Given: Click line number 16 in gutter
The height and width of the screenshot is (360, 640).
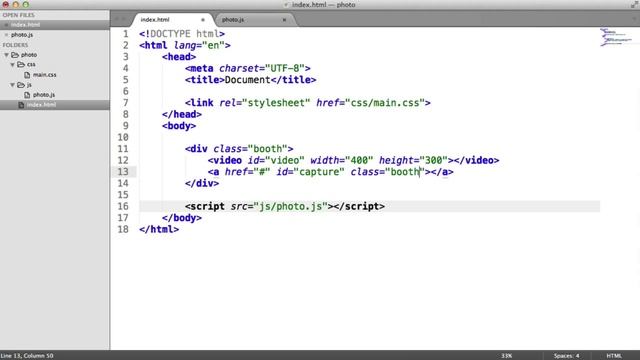Looking at the screenshot, I should [123, 207].
